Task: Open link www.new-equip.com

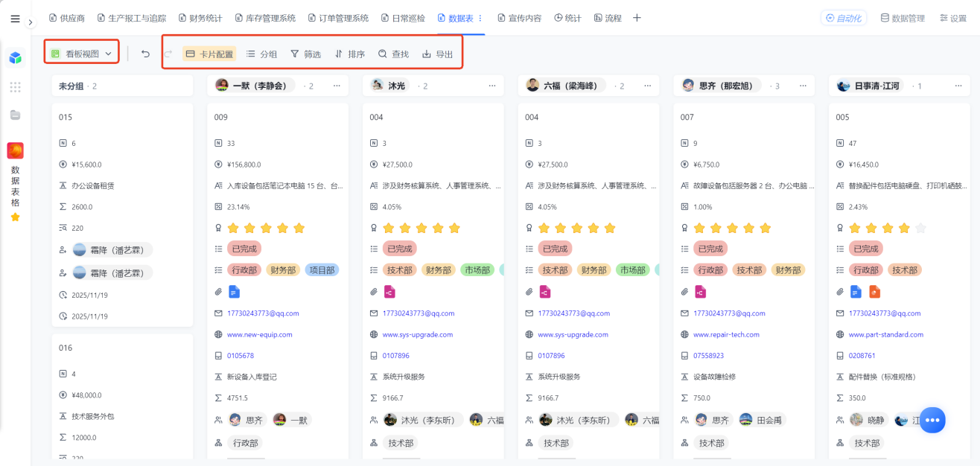Action: click(x=260, y=335)
